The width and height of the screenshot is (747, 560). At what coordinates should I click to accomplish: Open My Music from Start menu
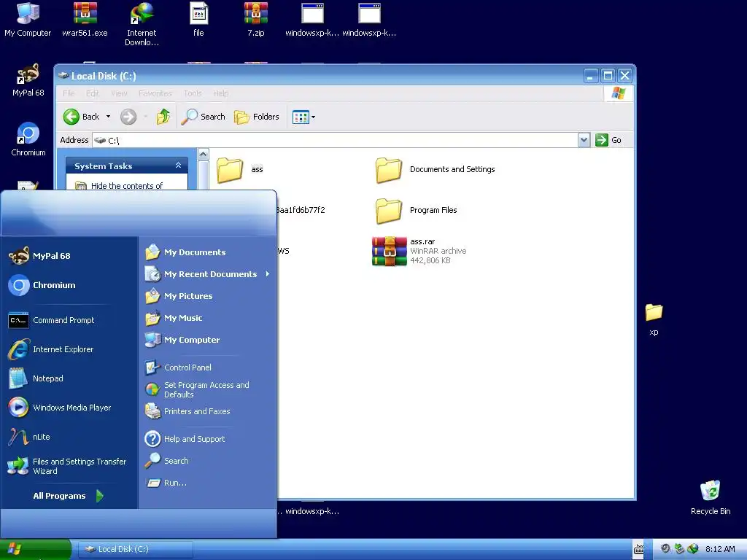(x=174, y=318)
